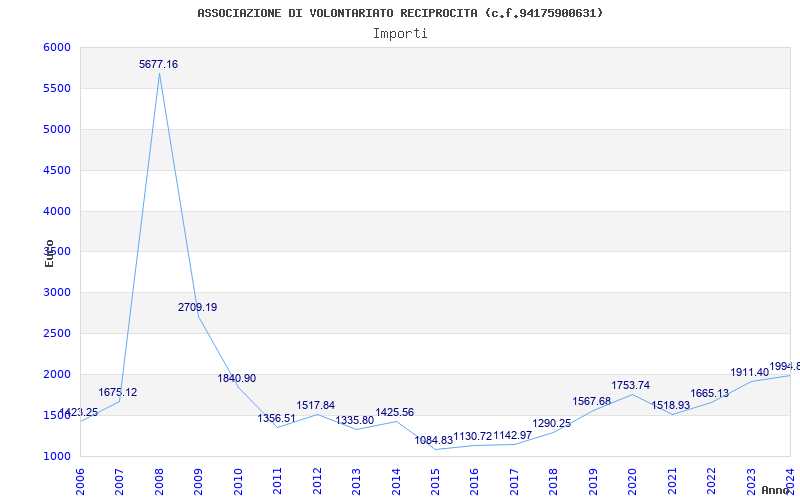Viewport: 800px width, 500px height.
Task: Click the x-axis year 2020
Action: point(633,482)
